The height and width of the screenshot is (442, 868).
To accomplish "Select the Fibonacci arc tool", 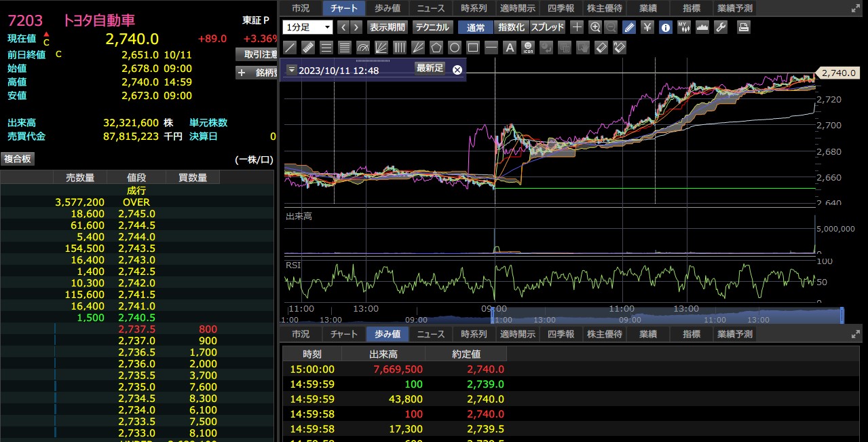I will (363, 48).
